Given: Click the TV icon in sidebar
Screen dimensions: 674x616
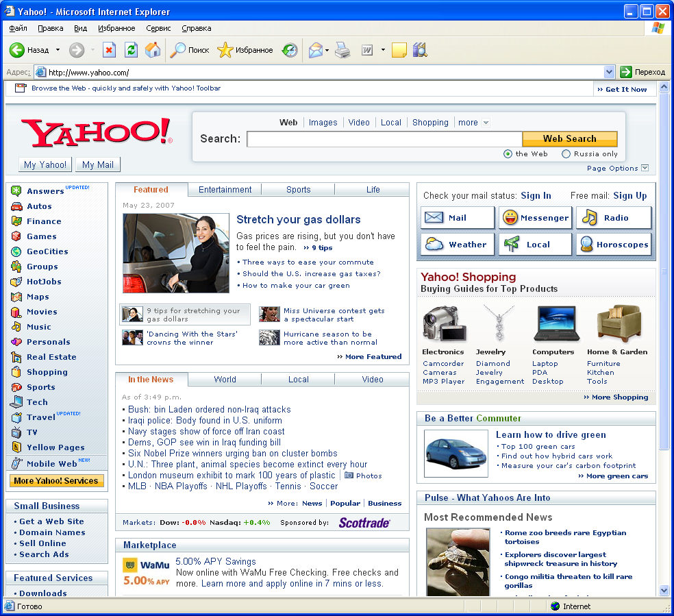Looking at the screenshot, I should (x=16, y=432).
